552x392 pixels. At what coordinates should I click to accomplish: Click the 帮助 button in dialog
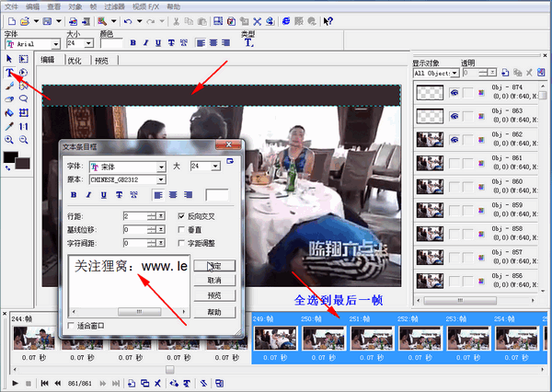pos(214,312)
